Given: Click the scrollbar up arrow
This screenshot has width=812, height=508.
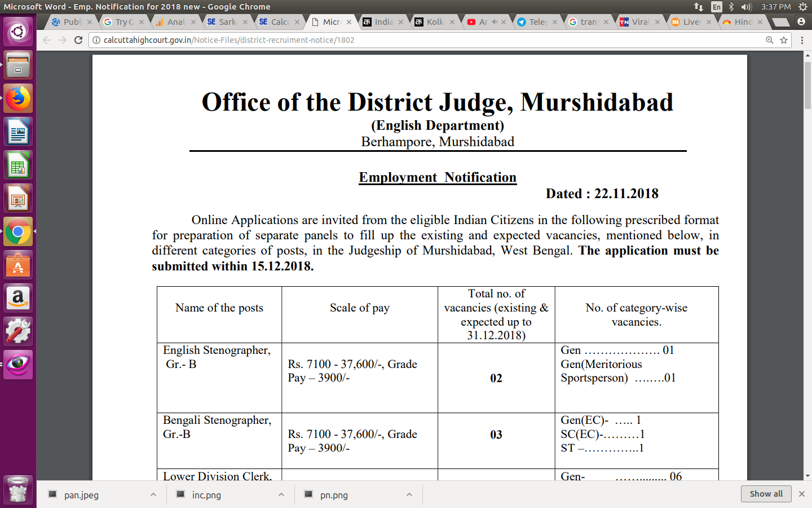Looking at the screenshot, I should click(x=807, y=55).
